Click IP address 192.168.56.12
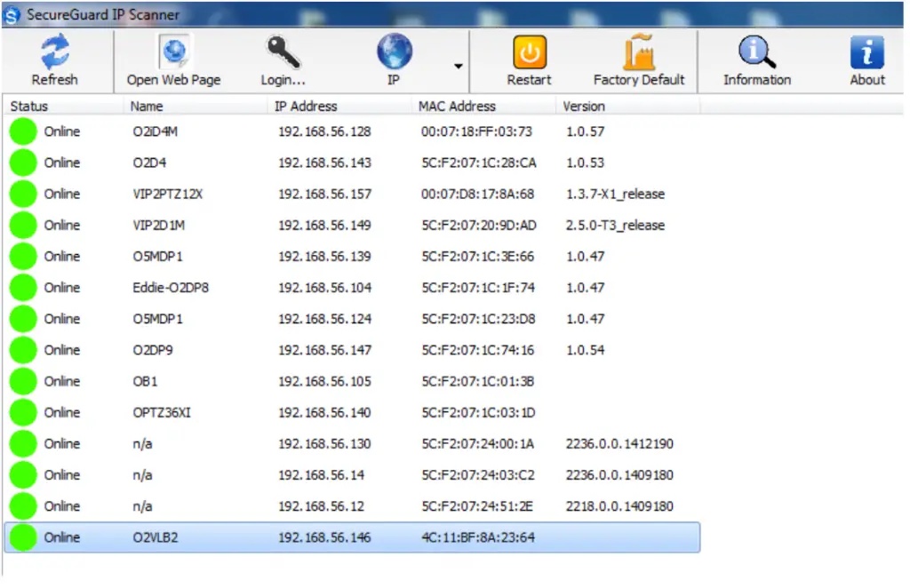The height and width of the screenshot is (588, 910). pos(321,507)
